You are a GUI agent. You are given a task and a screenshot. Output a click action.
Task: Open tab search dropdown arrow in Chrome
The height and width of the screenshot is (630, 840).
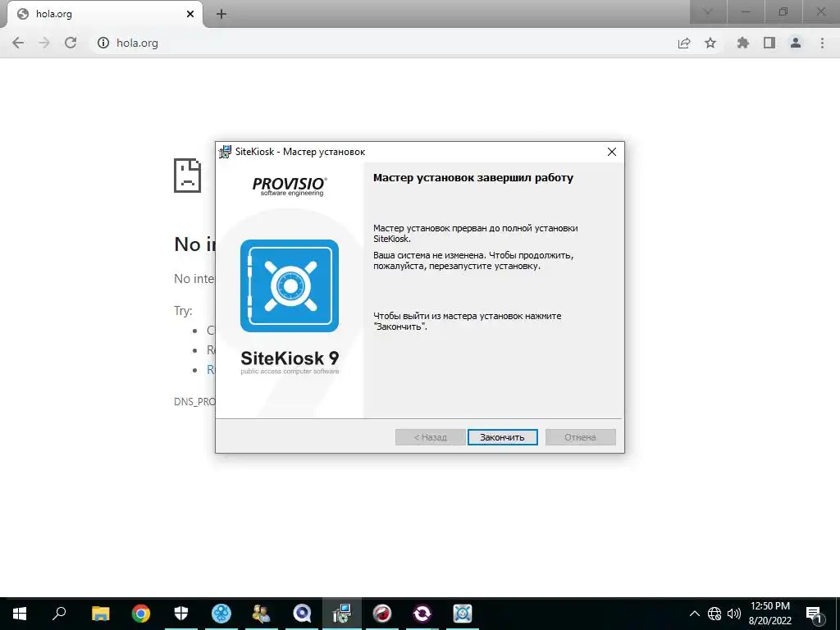708,11
